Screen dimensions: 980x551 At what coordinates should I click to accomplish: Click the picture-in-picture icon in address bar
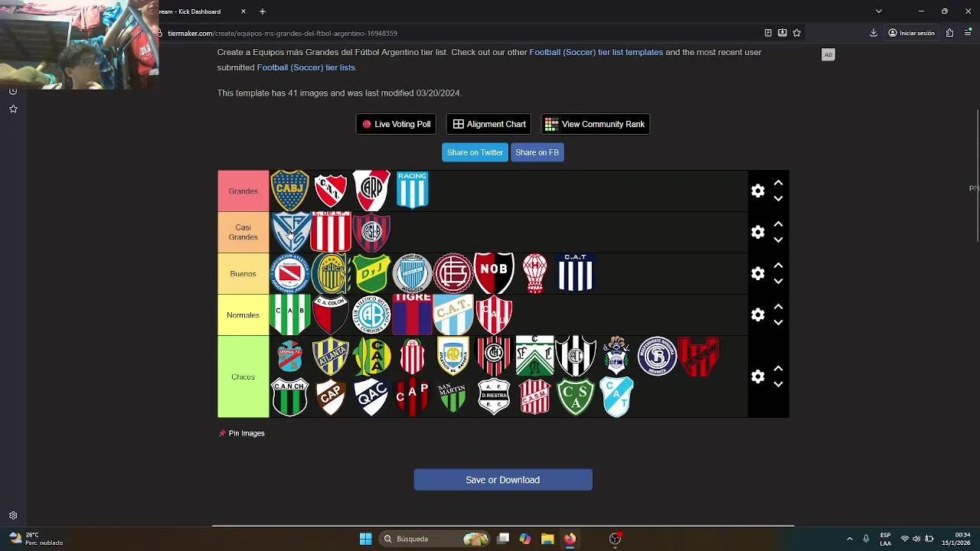click(x=782, y=33)
